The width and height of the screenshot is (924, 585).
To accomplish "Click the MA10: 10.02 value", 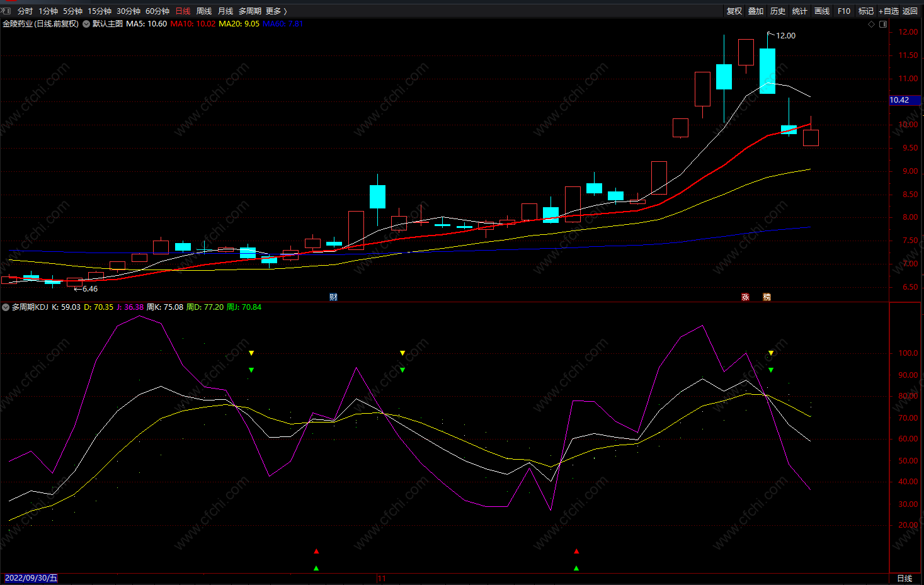I will [x=193, y=24].
